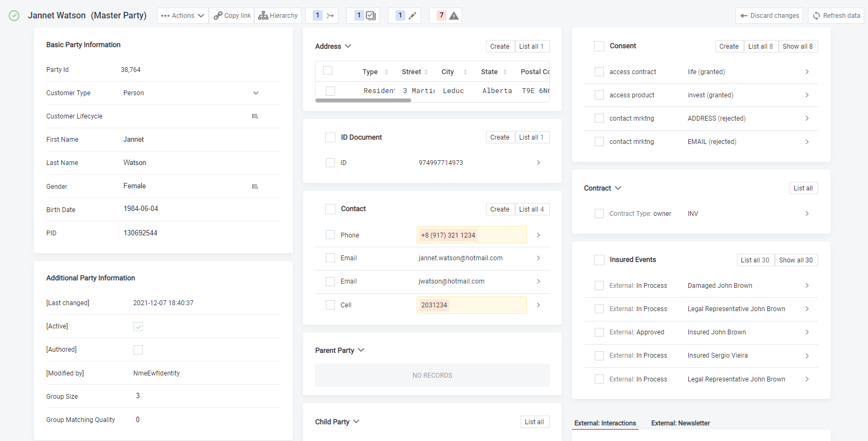This screenshot has height=441, width=868.
Task: Open the Customer Type dropdown
Action: [256, 93]
